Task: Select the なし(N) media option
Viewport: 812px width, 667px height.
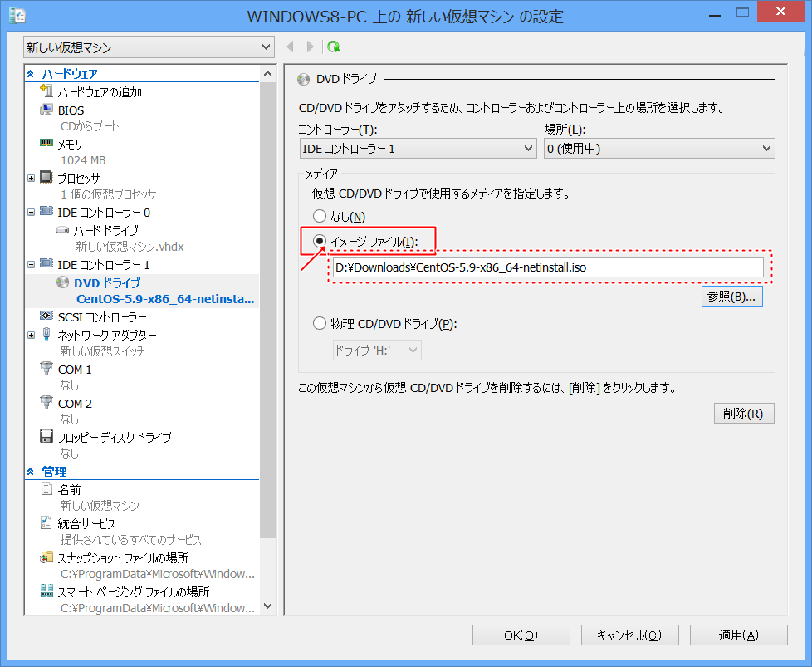Action: [320, 217]
